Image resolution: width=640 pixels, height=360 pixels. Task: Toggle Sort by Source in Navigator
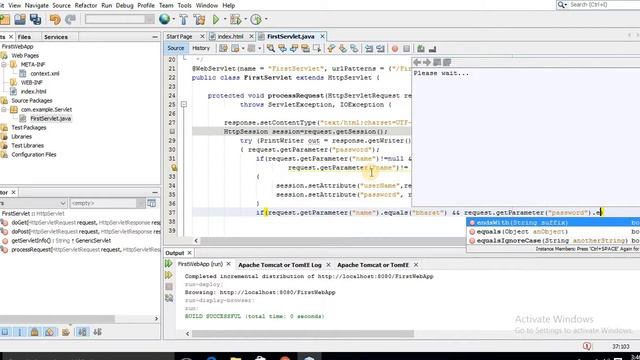(x=97, y=332)
